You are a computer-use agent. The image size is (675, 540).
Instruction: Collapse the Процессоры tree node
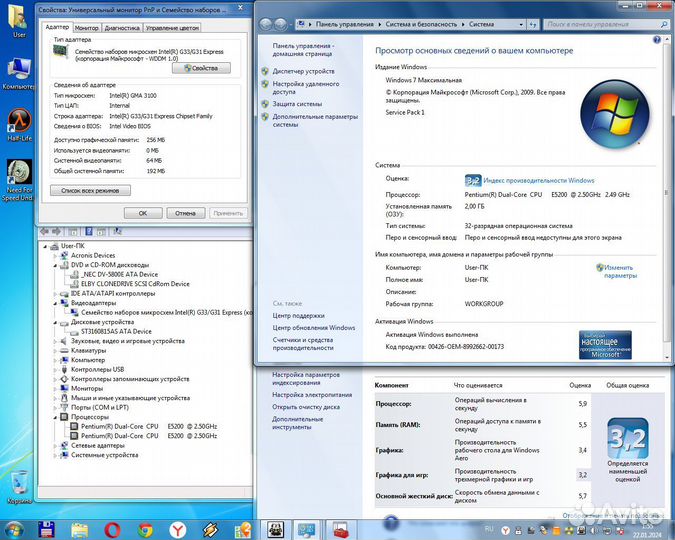click(x=57, y=416)
